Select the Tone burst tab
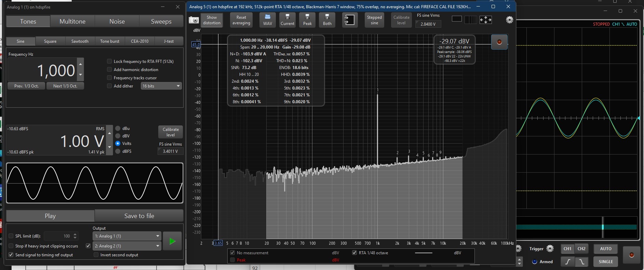This screenshot has height=270, width=644. pyautogui.click(x=110, y=41)
